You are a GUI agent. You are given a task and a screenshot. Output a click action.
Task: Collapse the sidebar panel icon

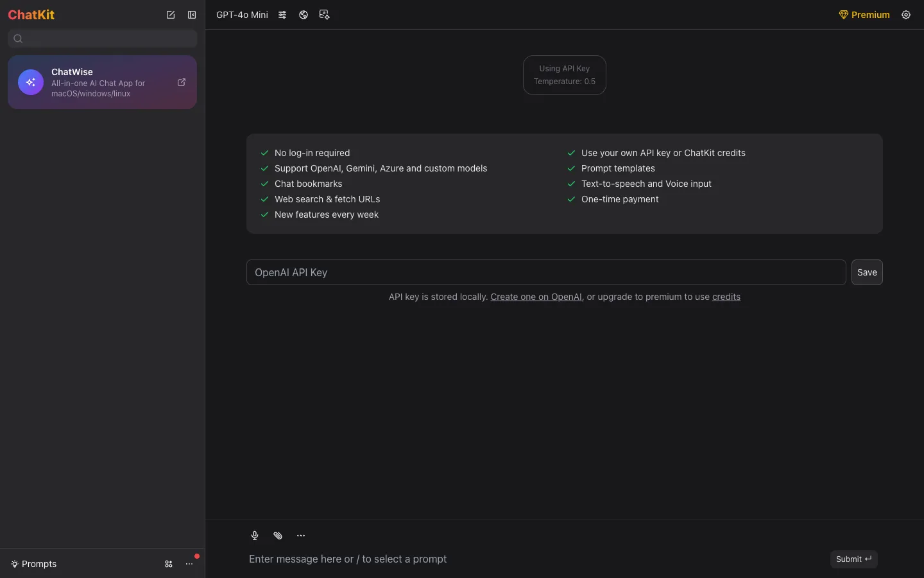[x=192, y=15]
